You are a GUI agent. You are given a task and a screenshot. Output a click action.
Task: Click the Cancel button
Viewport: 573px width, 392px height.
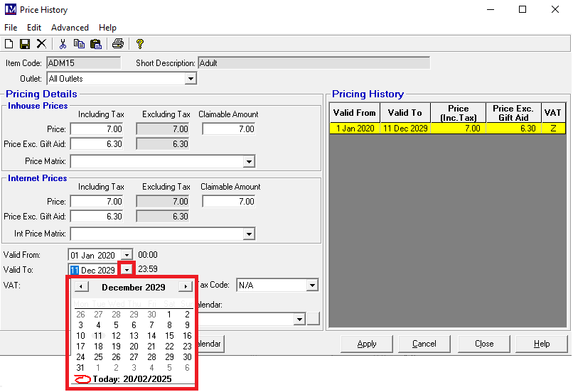424,344
